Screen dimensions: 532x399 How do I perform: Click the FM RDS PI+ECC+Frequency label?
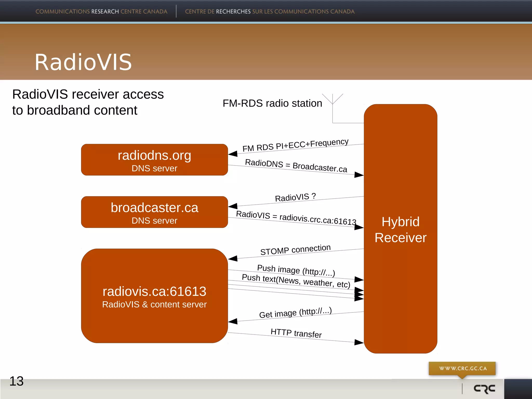[x=295, y=145]
